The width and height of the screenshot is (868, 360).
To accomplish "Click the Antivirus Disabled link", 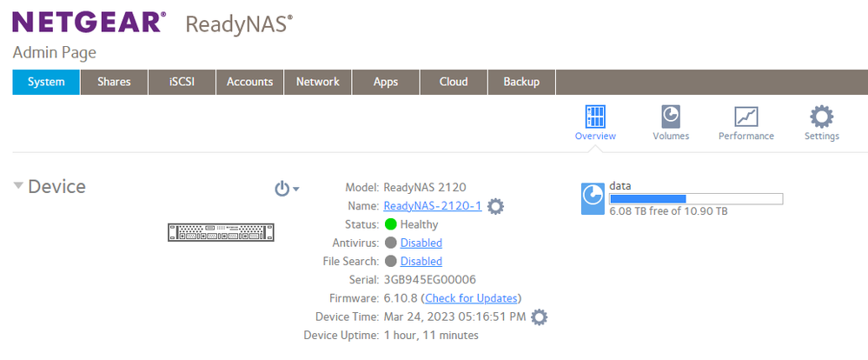I will [421, 243].
